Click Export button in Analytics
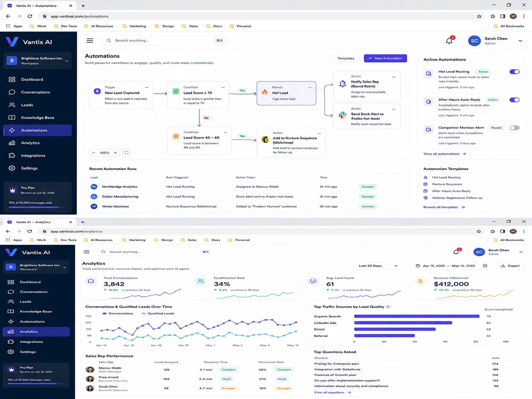The height and width of the screenshot is (399, 532). pyautogui.click(x=510, y=266)
